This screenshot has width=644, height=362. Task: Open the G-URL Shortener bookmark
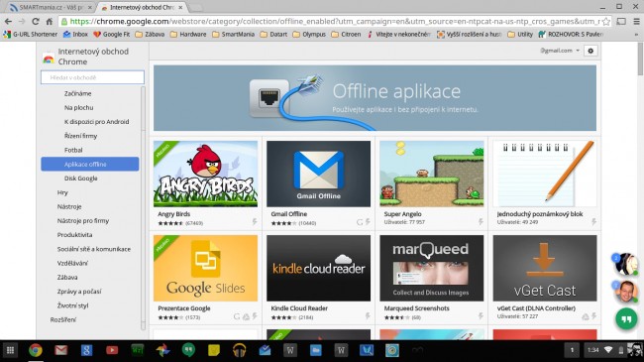(x=30, y=35)
